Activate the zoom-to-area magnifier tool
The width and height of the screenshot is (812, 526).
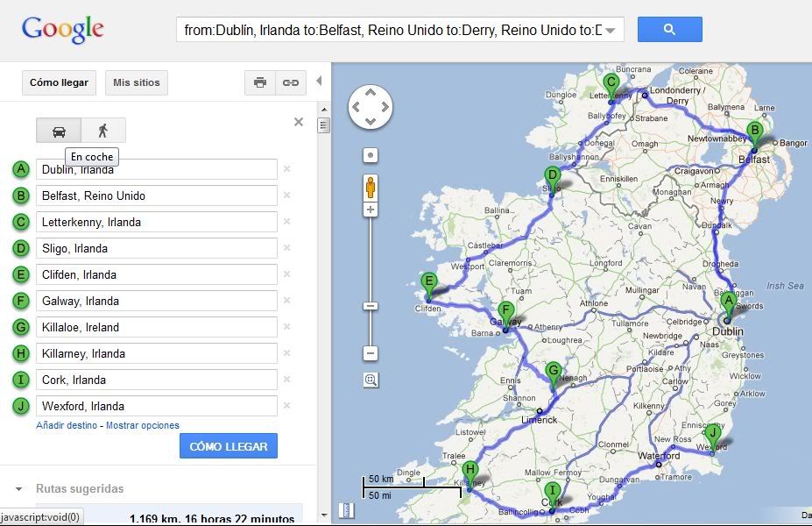coord(371,380)
